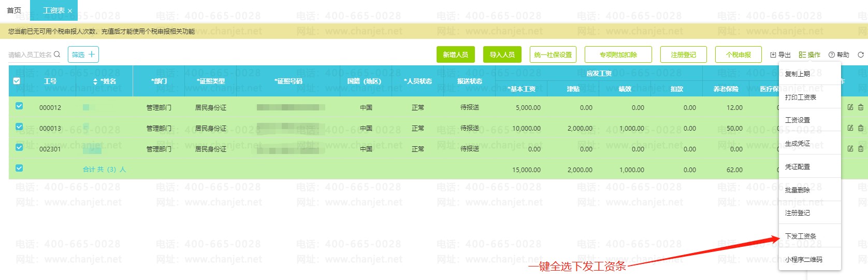Open the 筛选 filter button

[x=83, y=54]
